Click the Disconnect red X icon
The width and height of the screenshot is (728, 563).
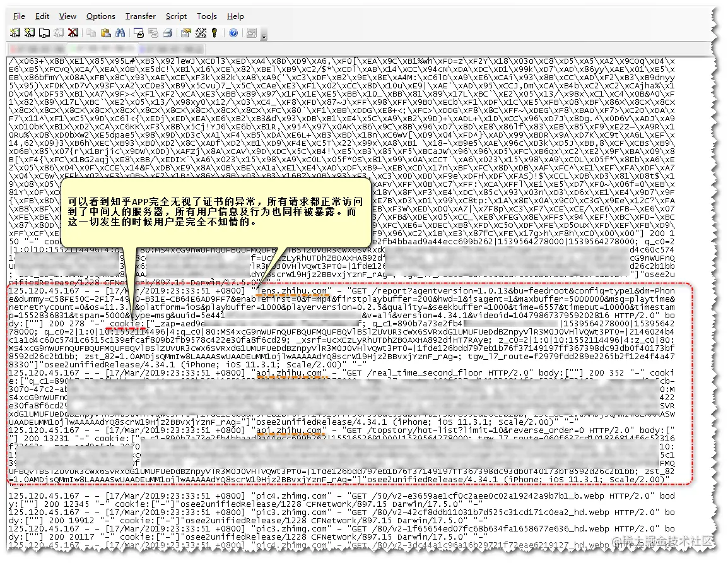73,33
